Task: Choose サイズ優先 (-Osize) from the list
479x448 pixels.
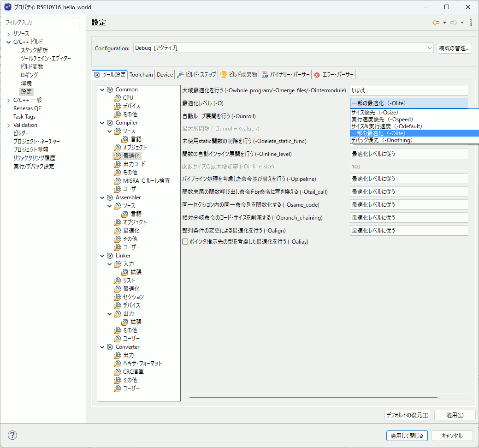Action: click(374, 112)
